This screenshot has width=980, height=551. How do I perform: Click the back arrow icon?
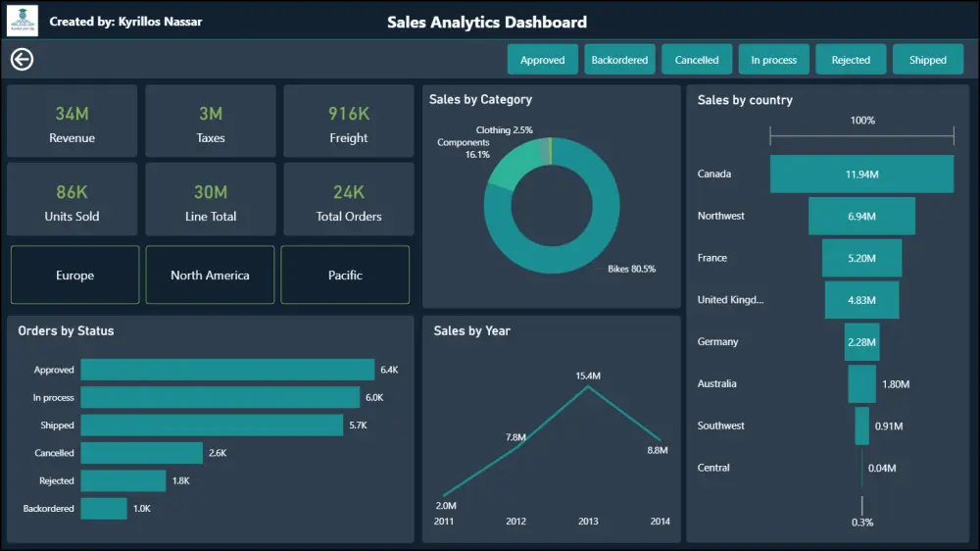(x=22, y=60)
